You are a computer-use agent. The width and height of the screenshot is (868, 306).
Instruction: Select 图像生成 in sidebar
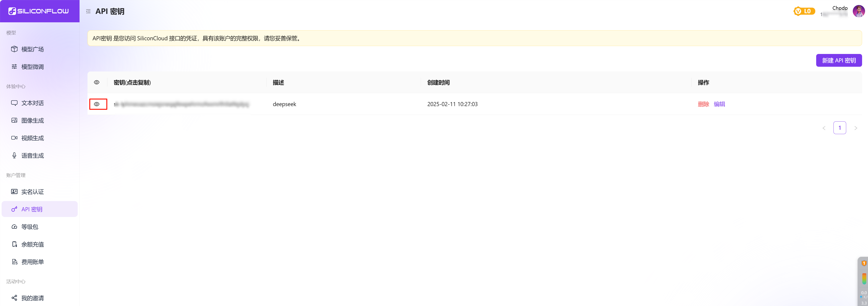coord(32,120)
